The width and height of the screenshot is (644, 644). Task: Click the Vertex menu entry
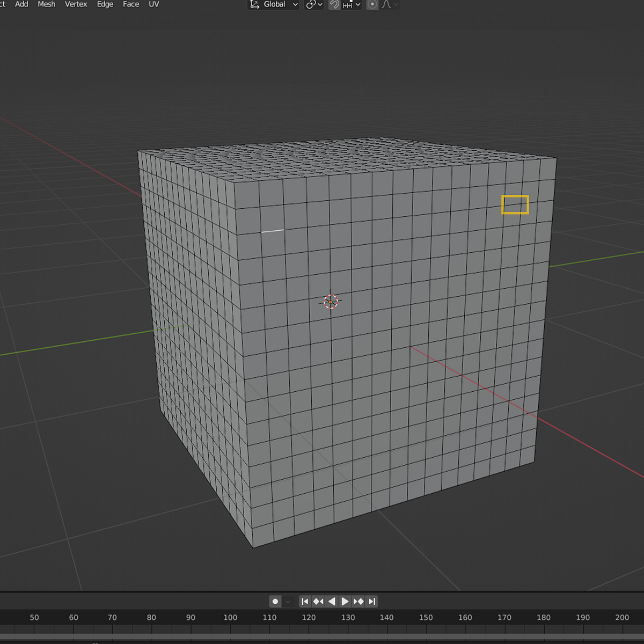pyautogui.click(x=76, y=4)
